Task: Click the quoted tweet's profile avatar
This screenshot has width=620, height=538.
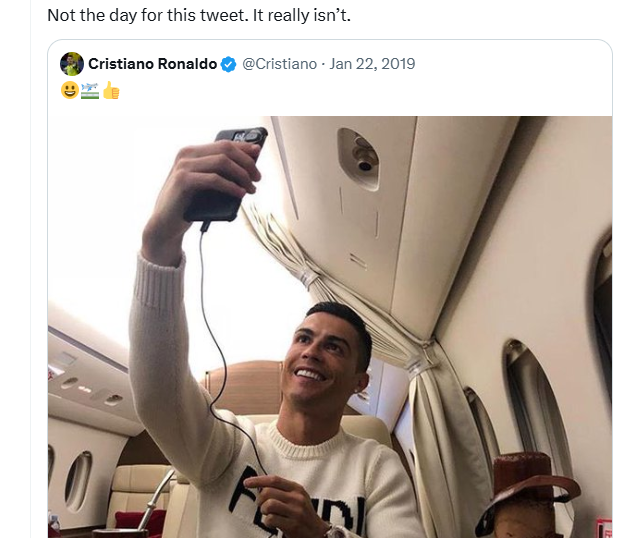Action: coord(72,64)
